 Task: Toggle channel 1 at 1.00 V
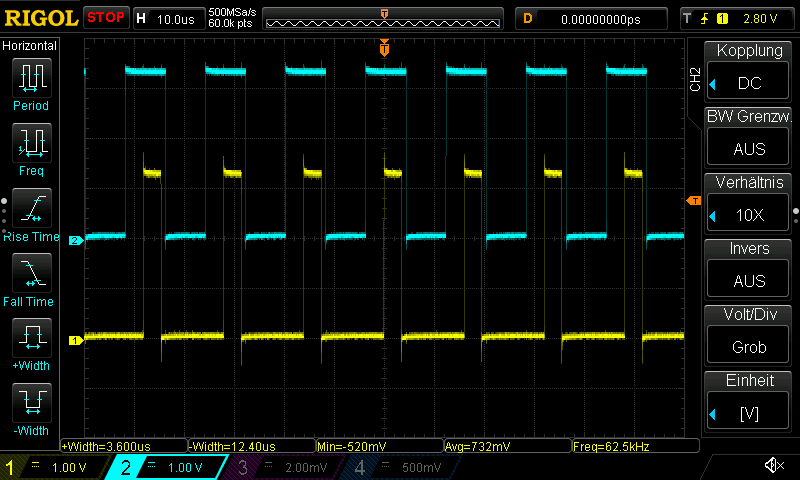pos(55,467)
